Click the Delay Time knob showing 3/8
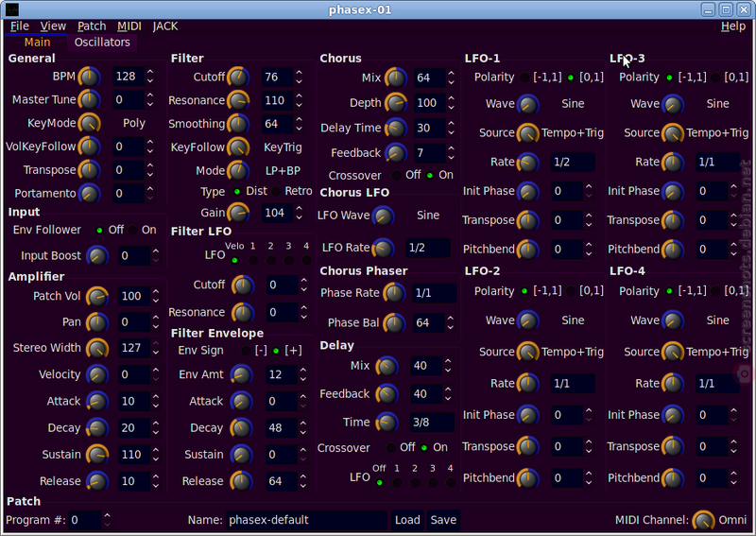The image size is (756, 536). coord(387,423)
